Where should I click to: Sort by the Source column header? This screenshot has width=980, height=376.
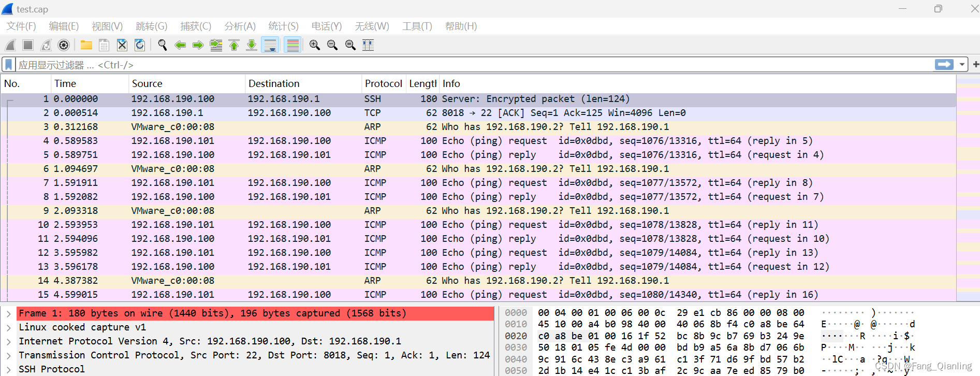coord(186,83)
